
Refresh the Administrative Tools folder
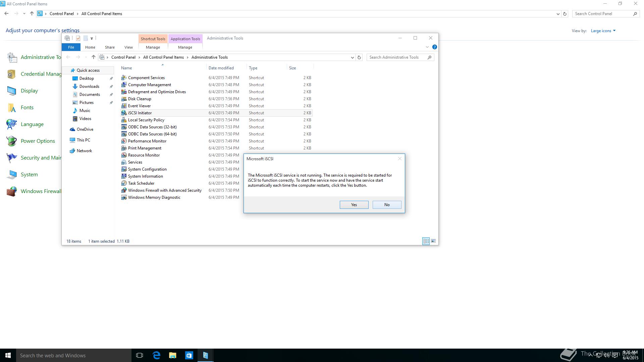pyautogui.click(x=359, y=57)
